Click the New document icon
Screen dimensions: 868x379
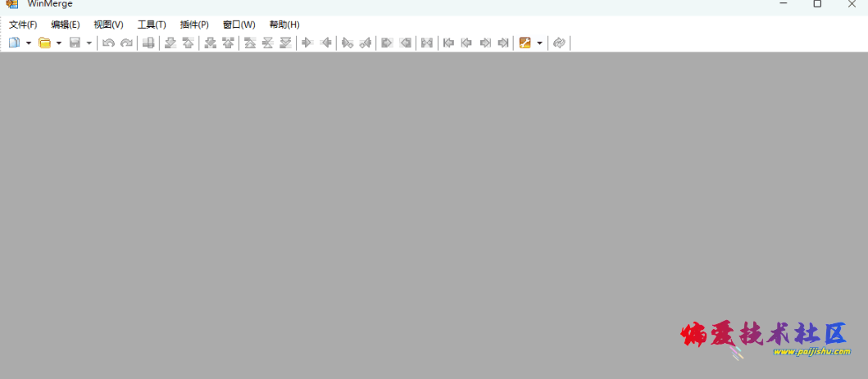click(x=14, y=43)
